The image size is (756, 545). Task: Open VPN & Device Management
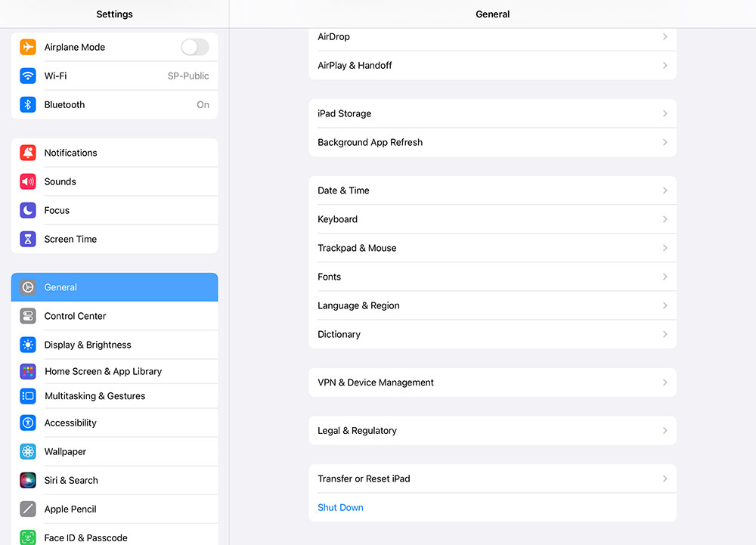(492, 382)
